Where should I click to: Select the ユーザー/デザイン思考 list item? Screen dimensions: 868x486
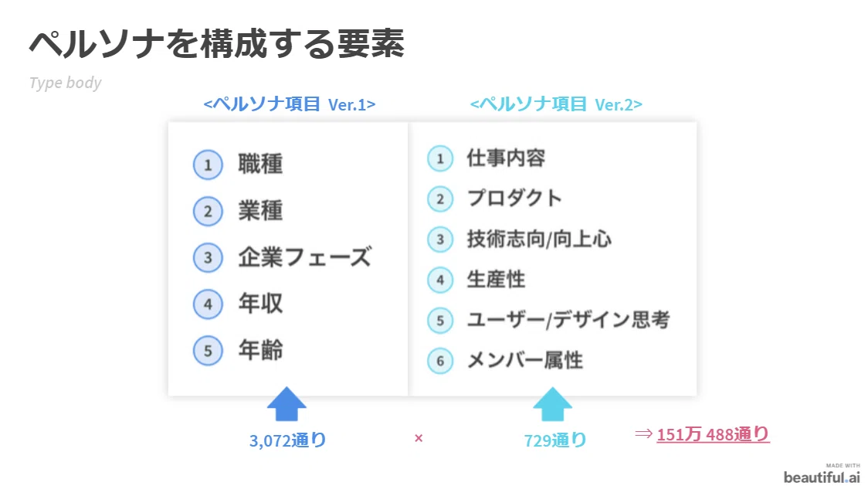pyautogui.click(x=568, y=320)
